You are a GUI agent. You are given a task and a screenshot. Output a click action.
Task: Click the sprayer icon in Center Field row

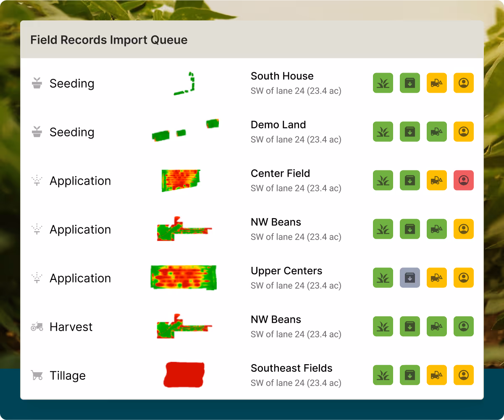pos(37,180)
